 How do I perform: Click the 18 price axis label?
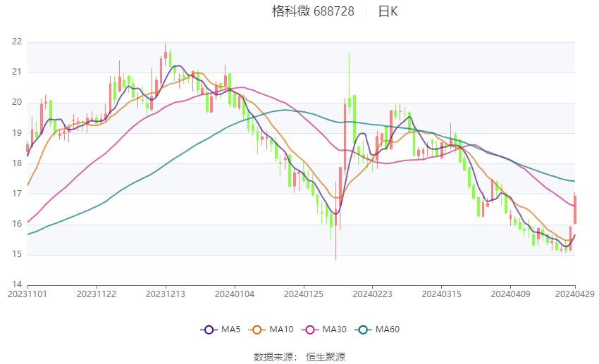[x=17, y=163]
